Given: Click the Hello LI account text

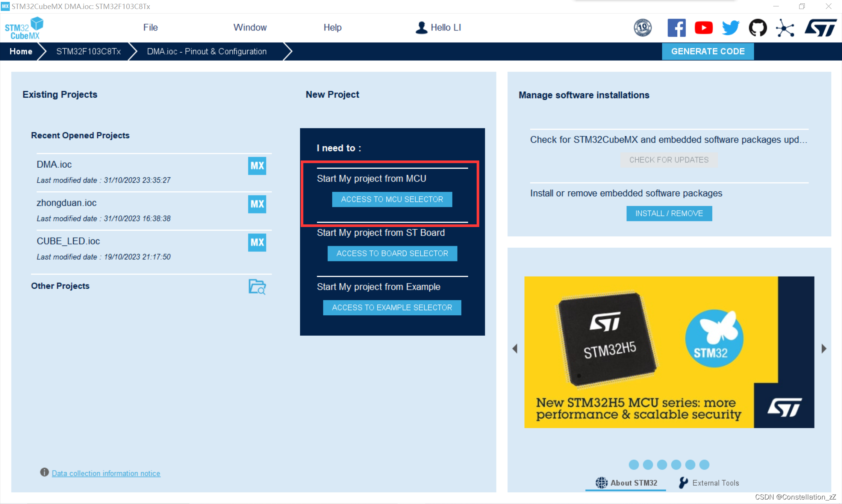Looking at the screenshot, I should click(446, 27).
